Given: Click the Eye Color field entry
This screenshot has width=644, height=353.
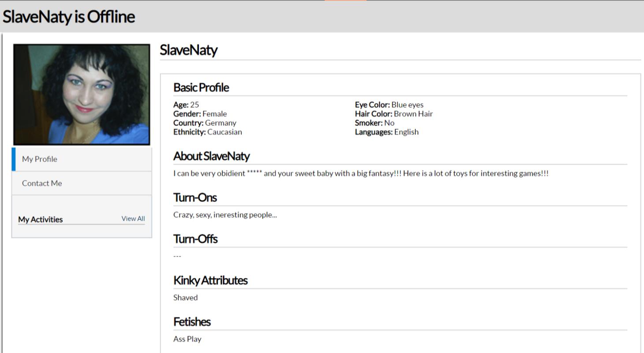Looking at the screenshot, I should pyautogui.click(x=389, y=105).
